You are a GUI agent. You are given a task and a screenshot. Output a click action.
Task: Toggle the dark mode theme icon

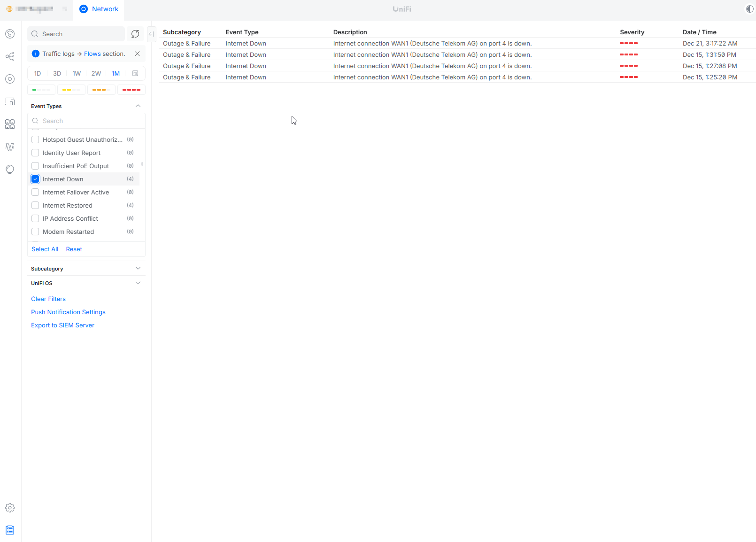coord(749,9)
